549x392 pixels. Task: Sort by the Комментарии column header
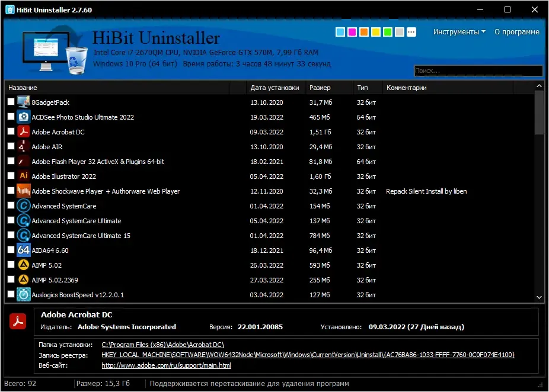click(x=448, y=88)
